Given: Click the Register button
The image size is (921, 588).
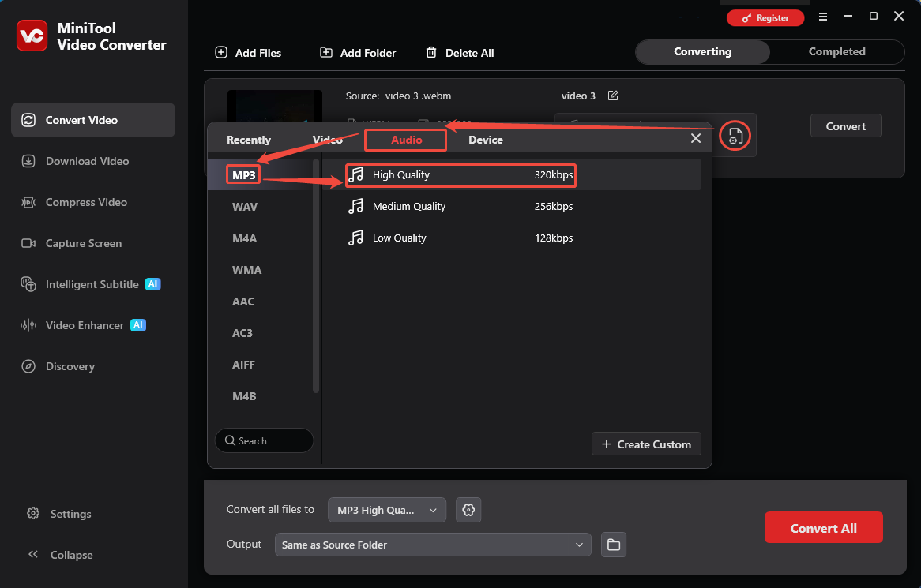Looking at the screenshot, I should pos(765,17).
